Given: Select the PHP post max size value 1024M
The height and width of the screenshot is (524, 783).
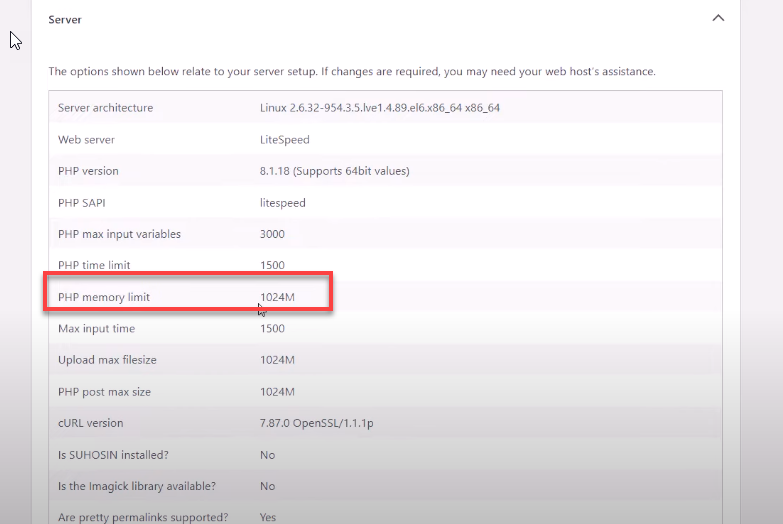Looking at the screenshot, I should click(277, 392).
